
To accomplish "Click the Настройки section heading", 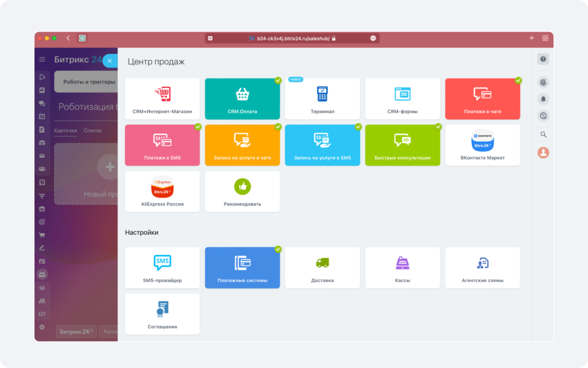I will (x=142, y=233).
